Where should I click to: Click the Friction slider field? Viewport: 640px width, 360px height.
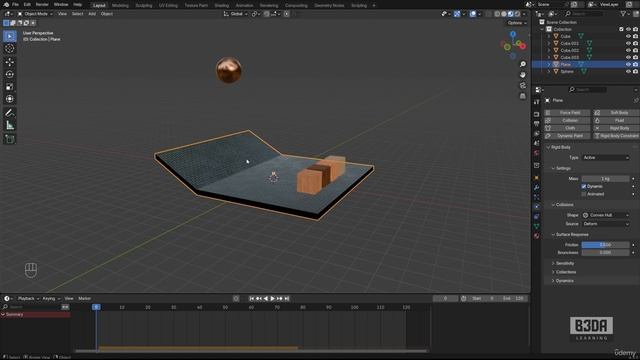[605, 245]
